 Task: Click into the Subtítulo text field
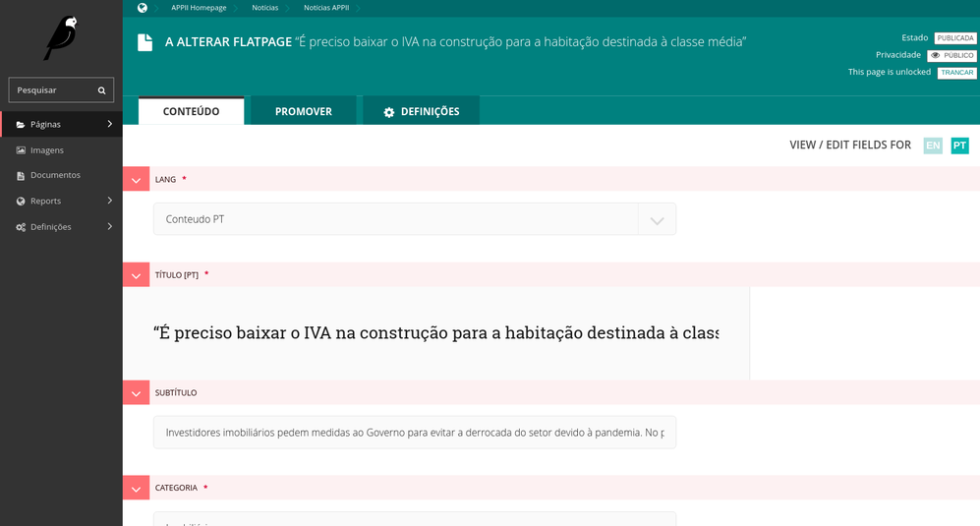click(x=415, y=433)
